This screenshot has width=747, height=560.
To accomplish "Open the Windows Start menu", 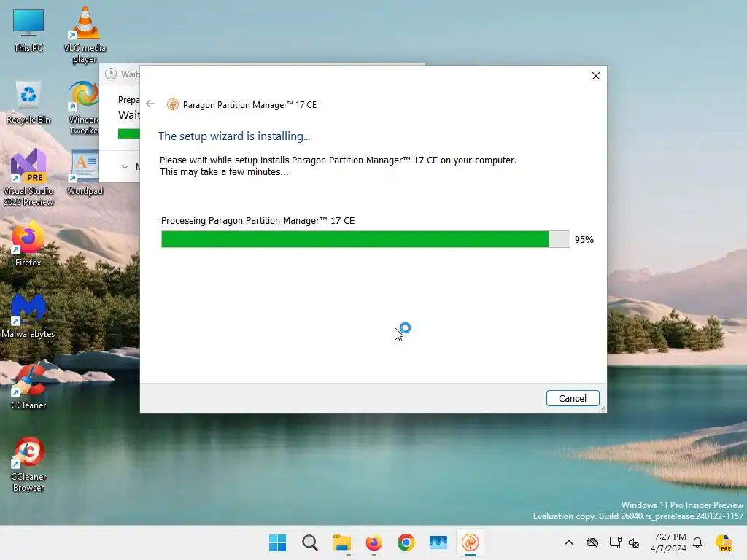I will (277, 542).
